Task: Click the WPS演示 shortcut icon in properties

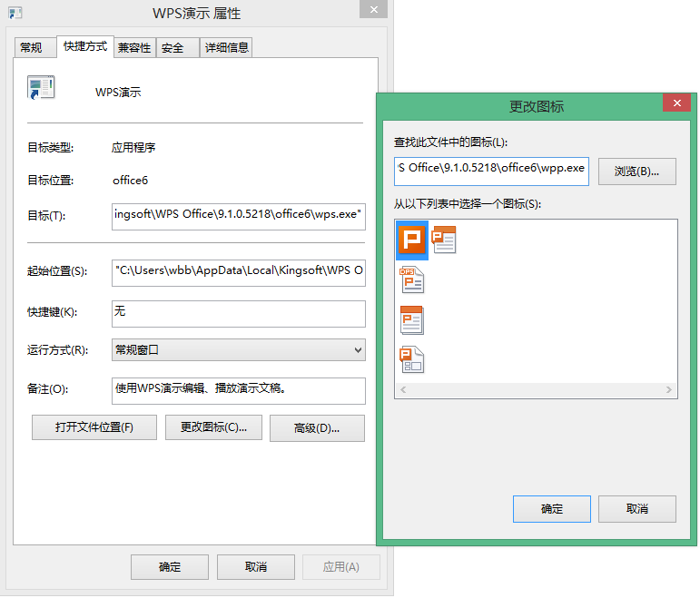Action: tap(41, 87)
